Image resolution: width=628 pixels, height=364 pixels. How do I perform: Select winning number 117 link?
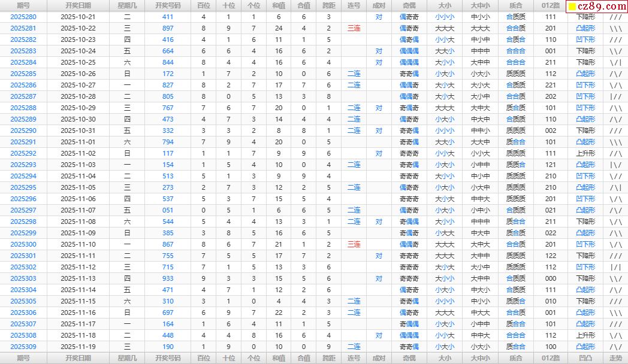168,153
